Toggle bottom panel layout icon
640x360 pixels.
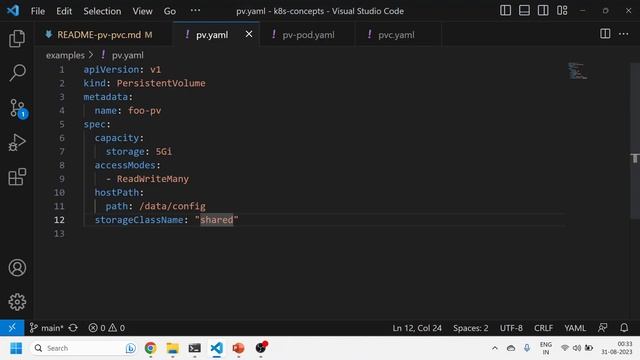[x=524, y=11]
